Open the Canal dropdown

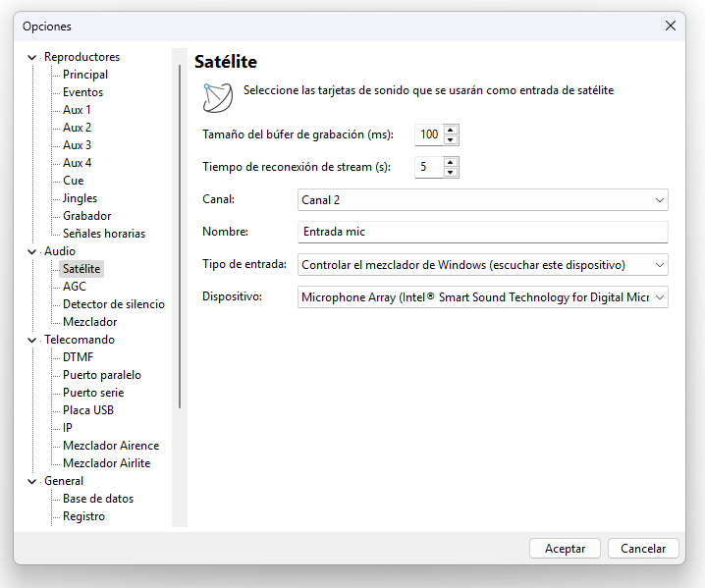coord(659,200)
